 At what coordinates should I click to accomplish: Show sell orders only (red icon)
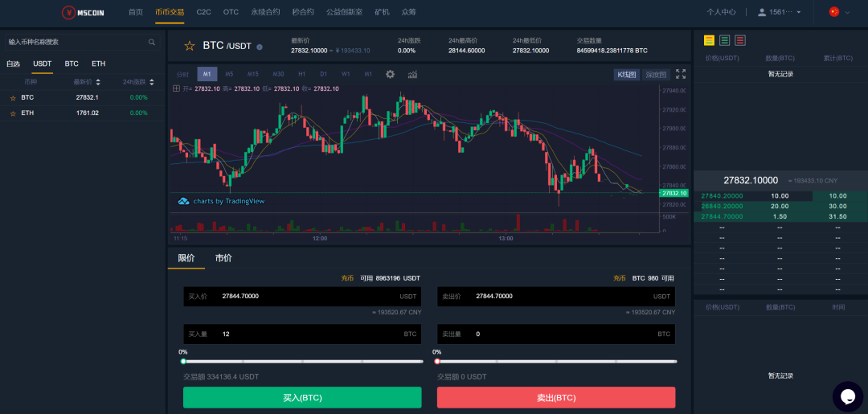click(x=739, y=40)
